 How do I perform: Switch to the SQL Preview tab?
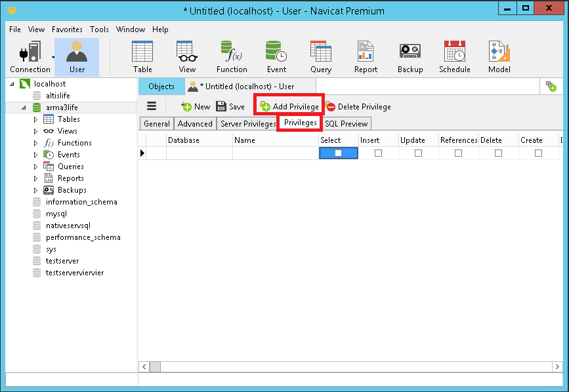click(x=346, y=123)
